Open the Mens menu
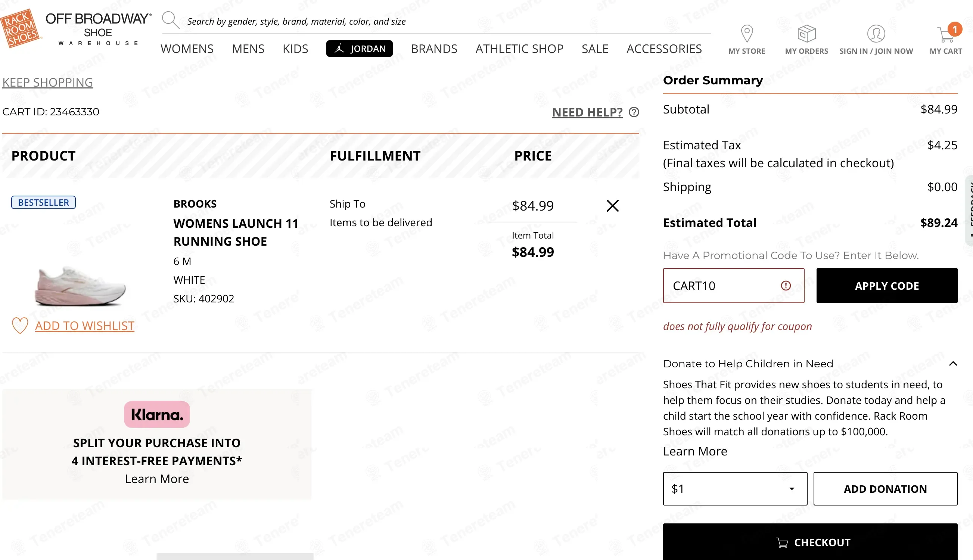Screen dimensions: 973x560 248,49
